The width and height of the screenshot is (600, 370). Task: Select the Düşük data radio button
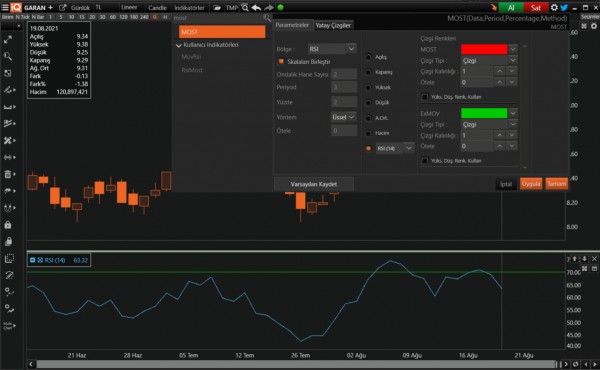(x=368, y=103)
